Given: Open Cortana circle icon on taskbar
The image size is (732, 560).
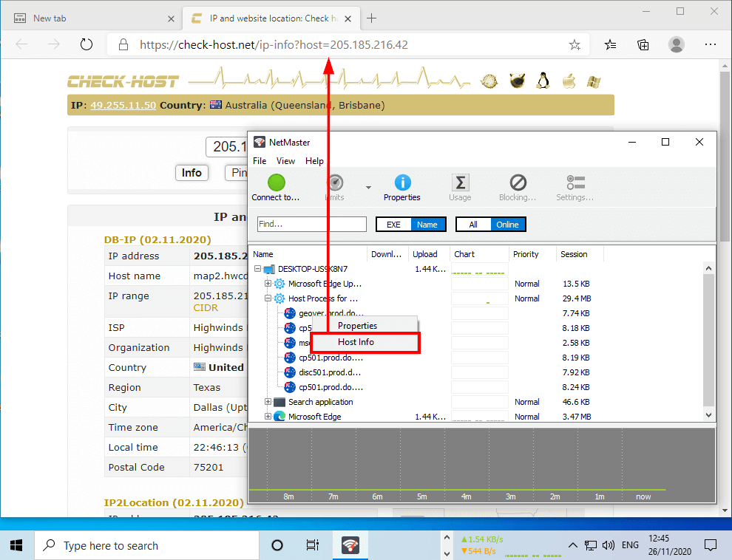Looking at the screenshot, I should coord(277,545).
